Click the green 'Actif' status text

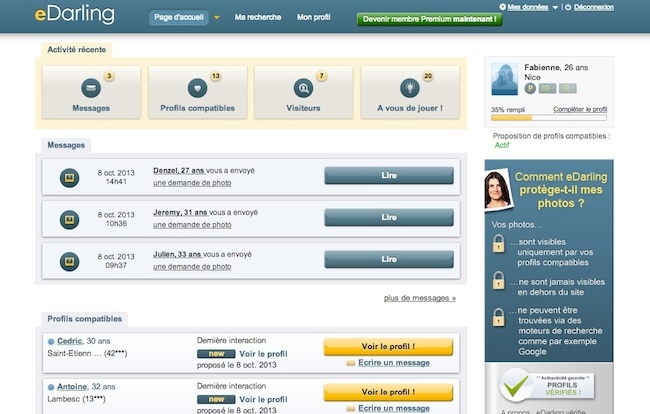pyautogui.click(x=502, y=145)
